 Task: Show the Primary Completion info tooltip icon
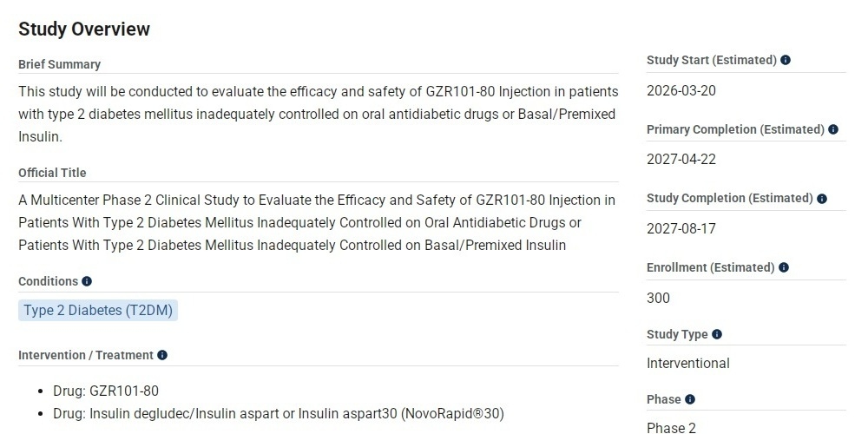coord(833,129)
